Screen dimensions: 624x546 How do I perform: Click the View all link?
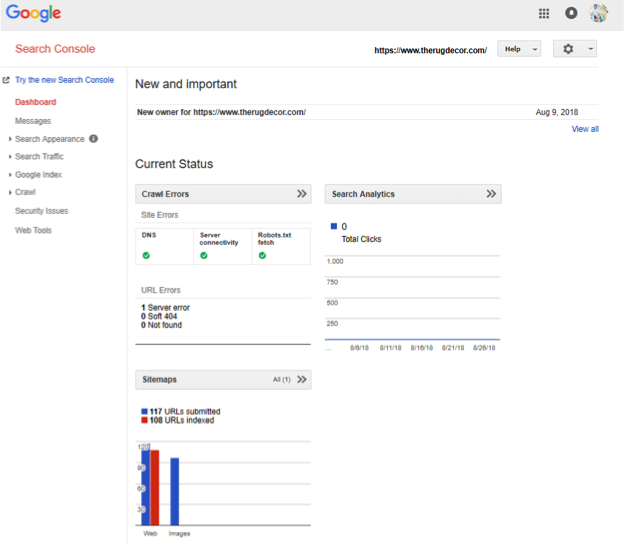pos(585,129)
